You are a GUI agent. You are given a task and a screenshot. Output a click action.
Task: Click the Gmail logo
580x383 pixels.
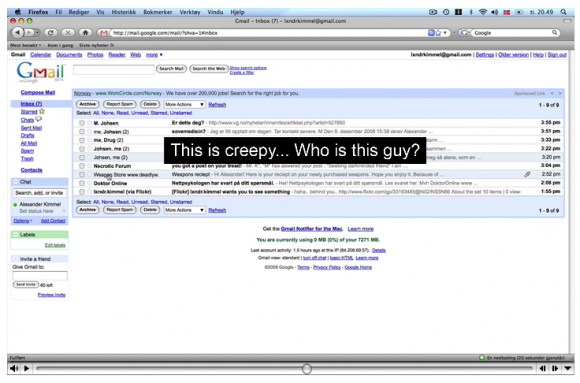(x=40, y=72)
